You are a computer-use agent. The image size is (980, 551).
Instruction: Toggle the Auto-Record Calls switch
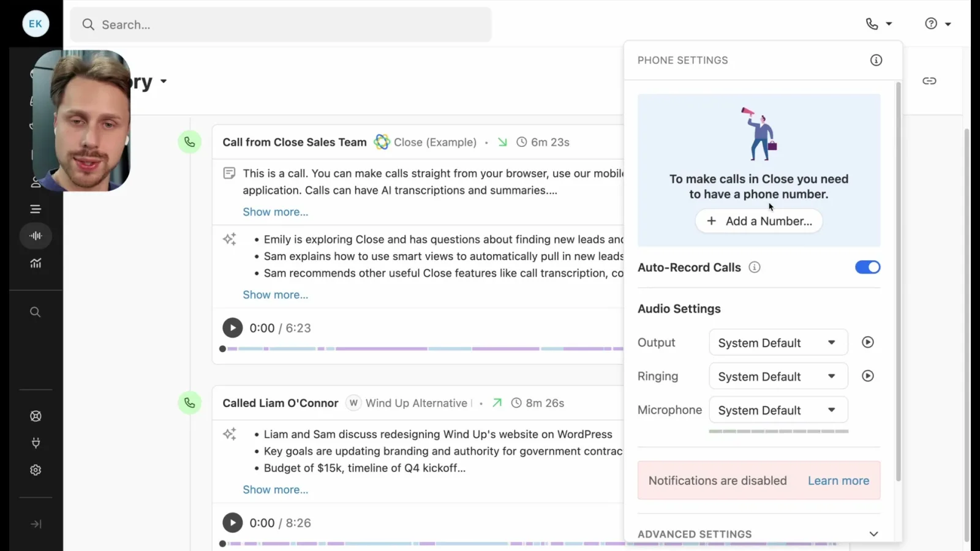tap(867, 267)
